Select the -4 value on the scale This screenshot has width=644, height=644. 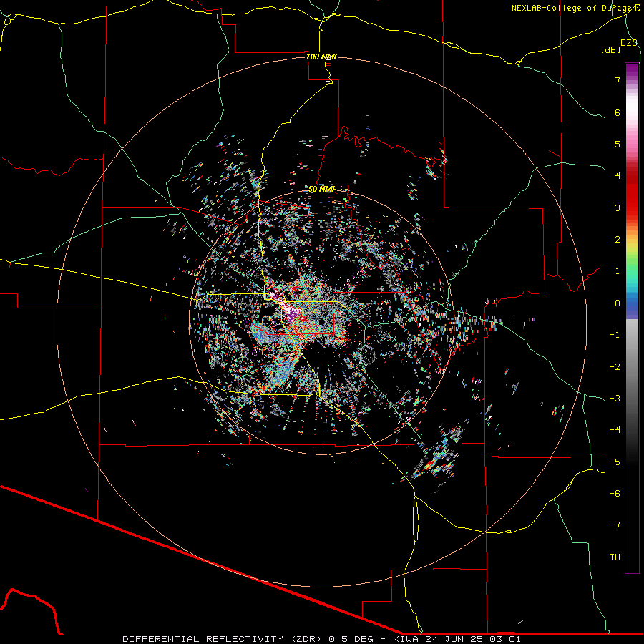pyautogui.click(x=615, y=430)
